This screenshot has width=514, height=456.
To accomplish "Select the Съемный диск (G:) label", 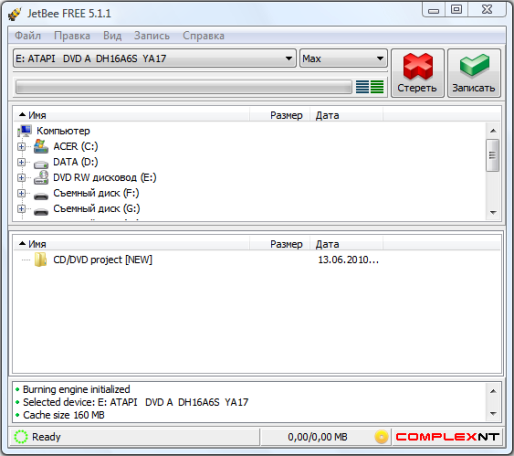I will [x=97, y=209].
